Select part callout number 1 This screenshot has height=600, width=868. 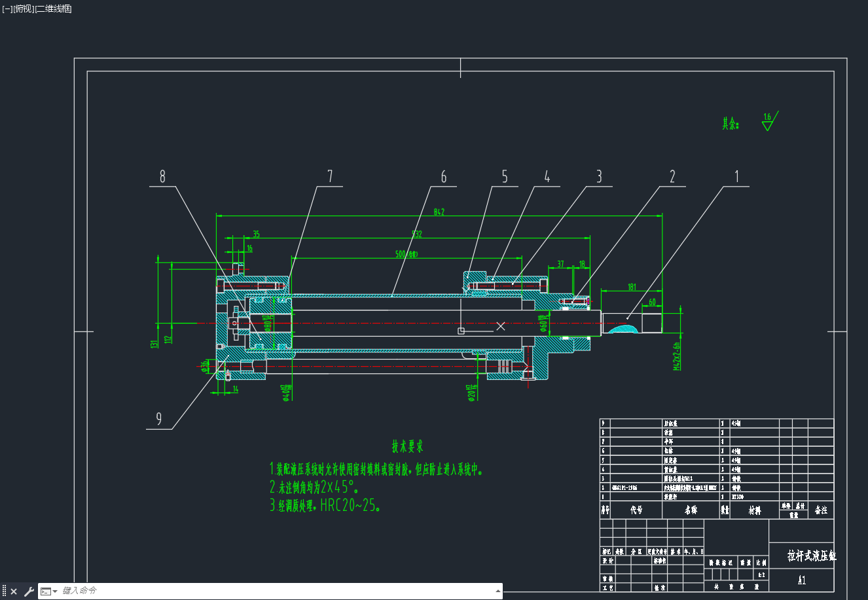pos(737,177)
